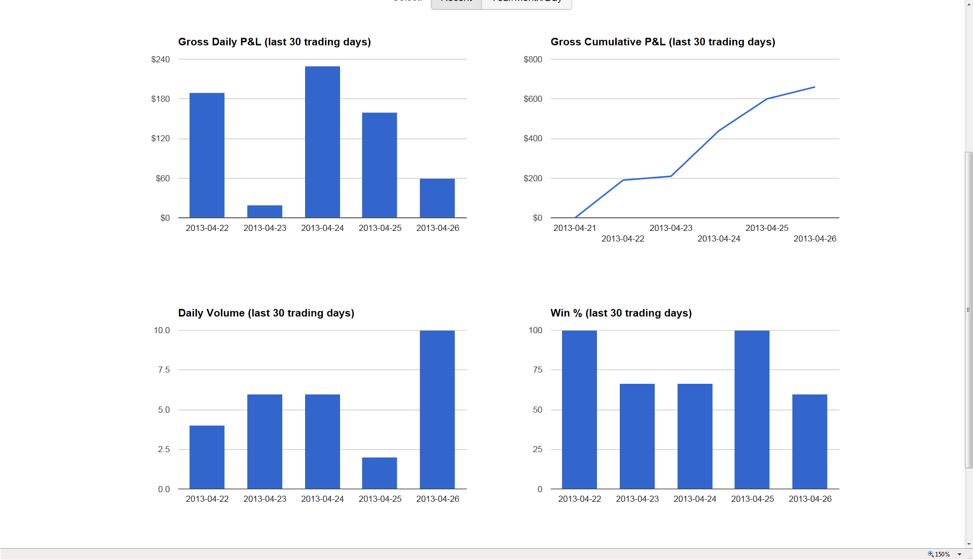This screenshot has height=560, width=973.
Task: Select the 2013-04-23 bar in Gross Daily P&L
Action: [x=265, y=212]
